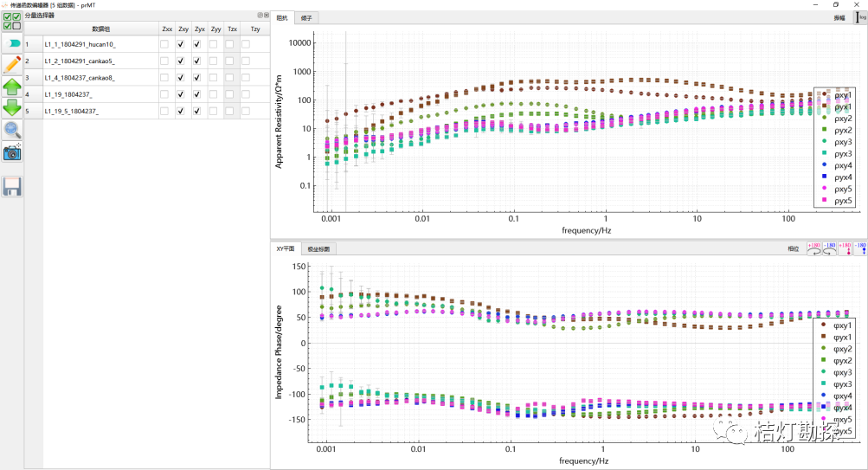Select dataset row L1_1_1804291_hucan10_
The image size is (868, 470).
pos(100,44)
